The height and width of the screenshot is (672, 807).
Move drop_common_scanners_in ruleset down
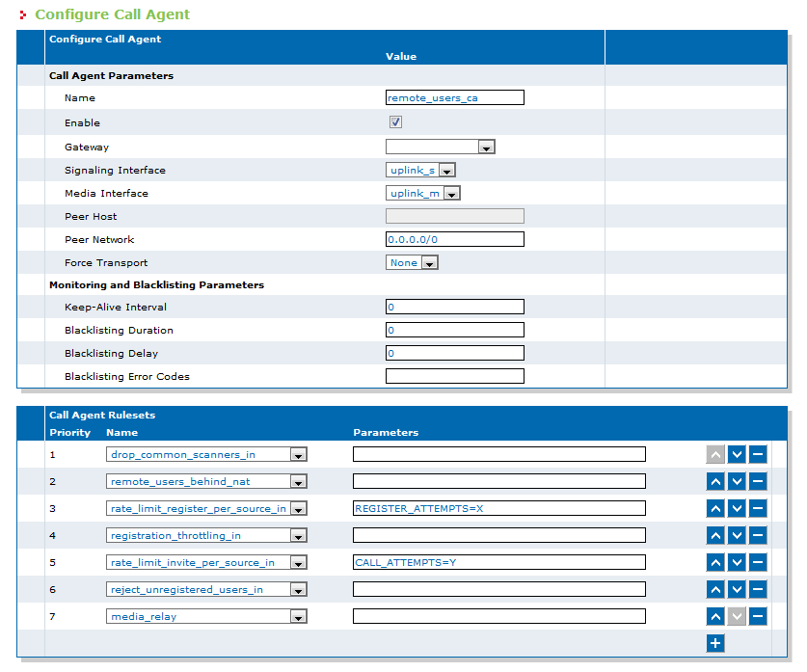(x=737, y=454)
